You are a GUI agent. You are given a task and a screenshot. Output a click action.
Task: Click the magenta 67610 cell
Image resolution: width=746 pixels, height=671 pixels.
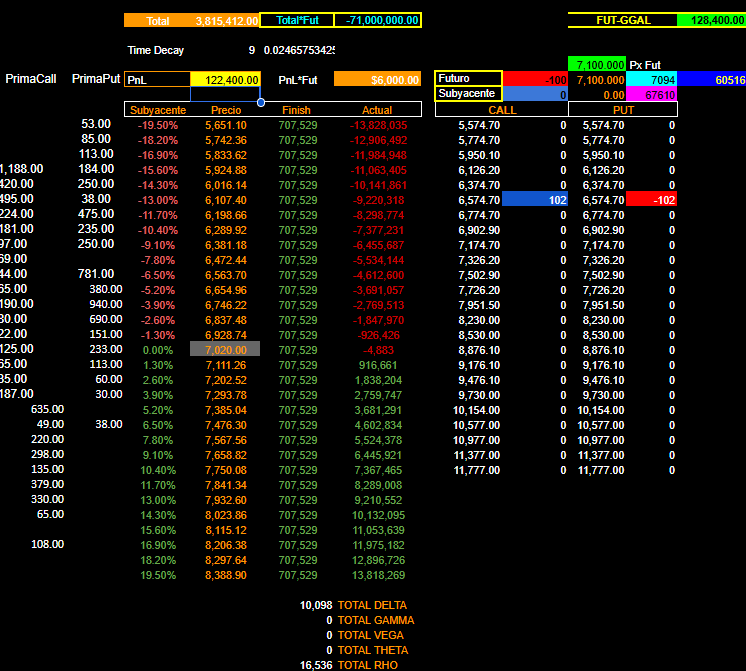coord(652,94)
